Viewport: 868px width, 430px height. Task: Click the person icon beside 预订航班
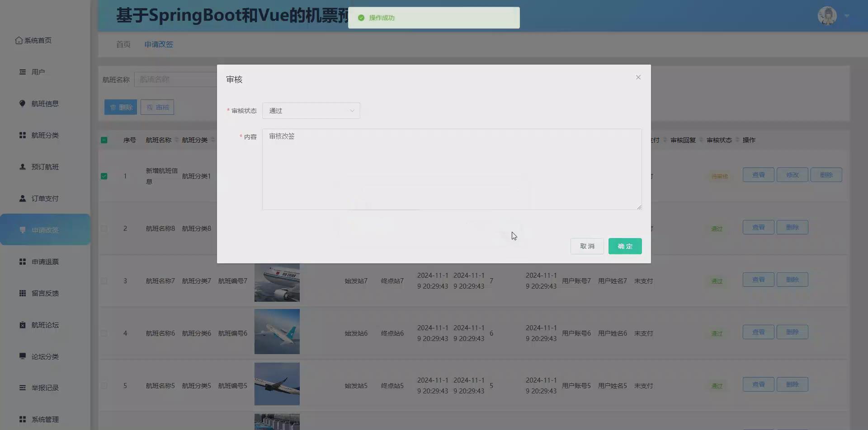pos(22,167)
